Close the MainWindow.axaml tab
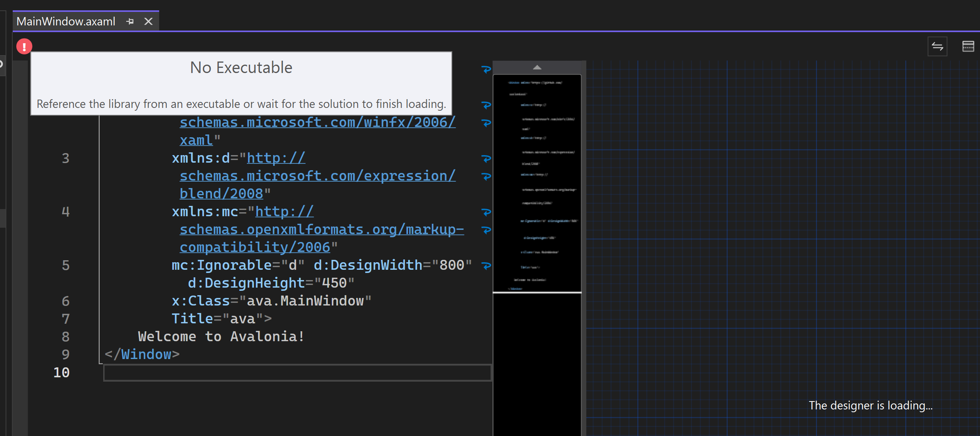The height and width of the screenshot is (436, 980). [x=148, y=21]
